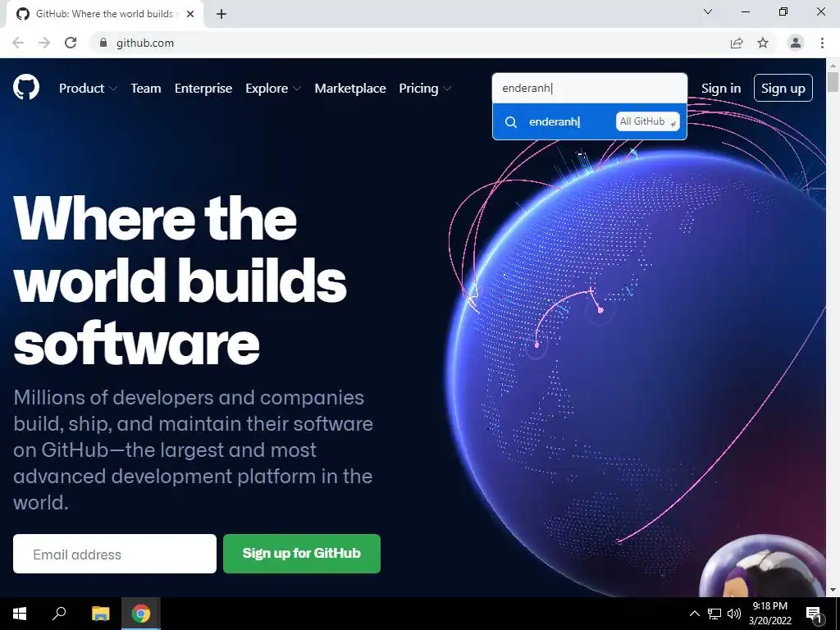
Task: Close the GitHub tab
Action: click(x=190, y=14)
